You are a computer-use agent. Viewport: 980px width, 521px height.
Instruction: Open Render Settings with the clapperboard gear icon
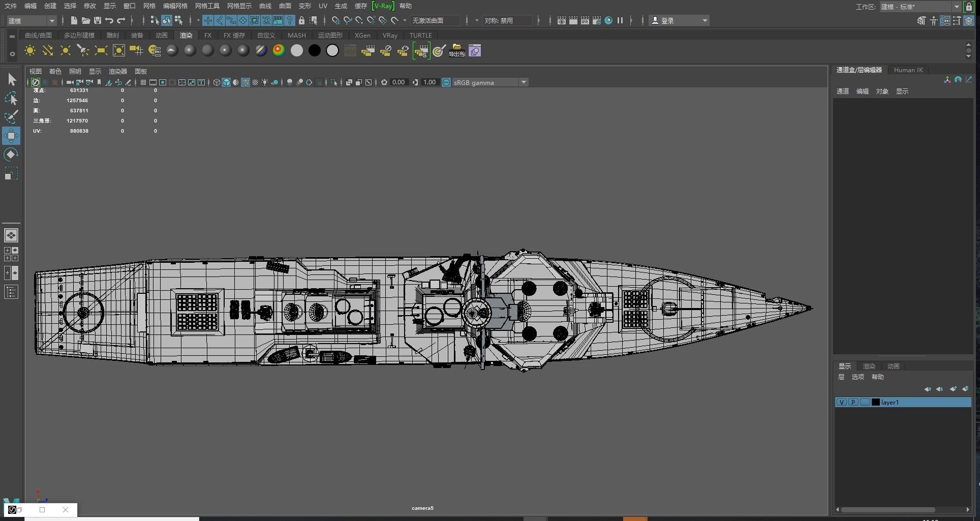coord(597,20)
